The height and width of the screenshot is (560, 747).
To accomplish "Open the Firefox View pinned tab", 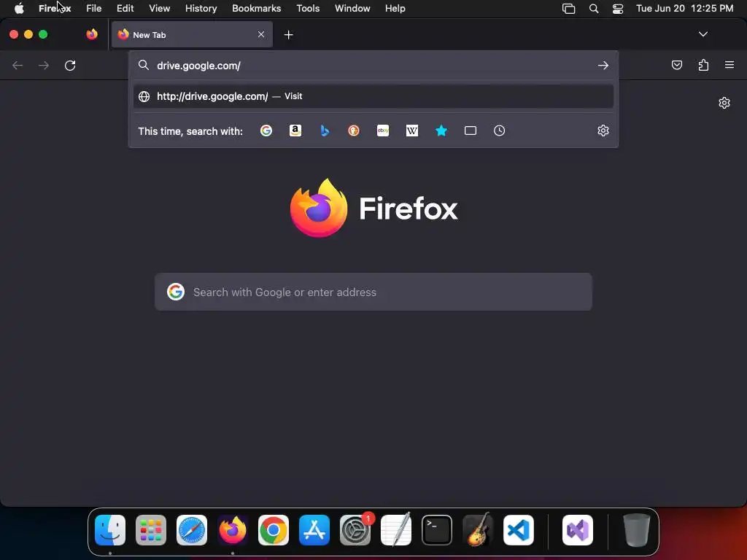I will click(92, 34).
